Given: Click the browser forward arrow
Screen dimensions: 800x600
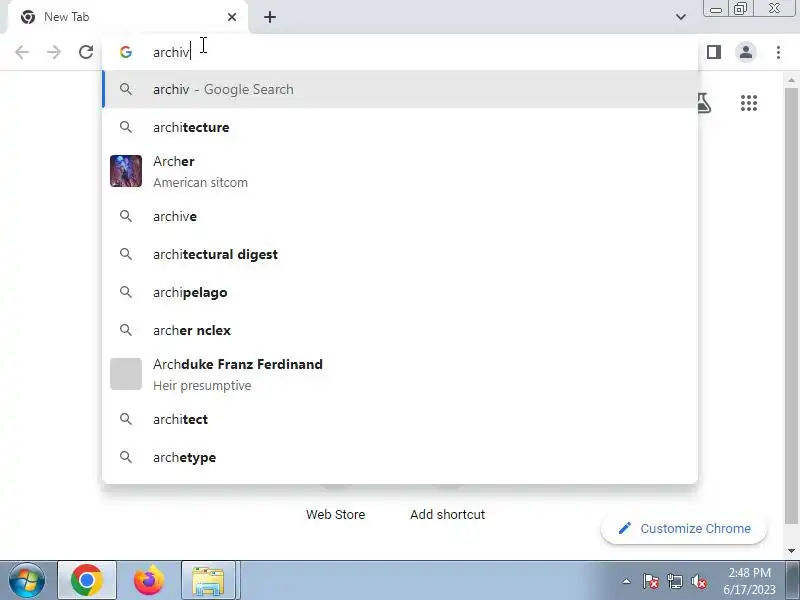Looking at the screenshot, I should (x=54, y=52).
